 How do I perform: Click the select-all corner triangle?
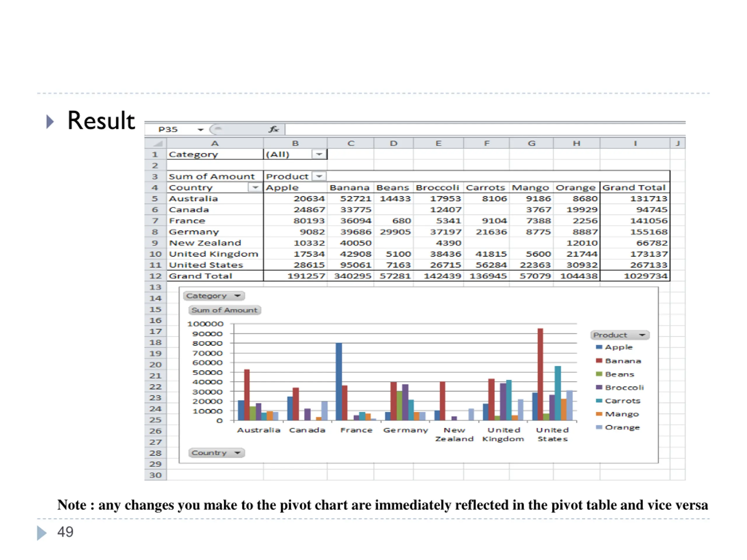[156, 143]
